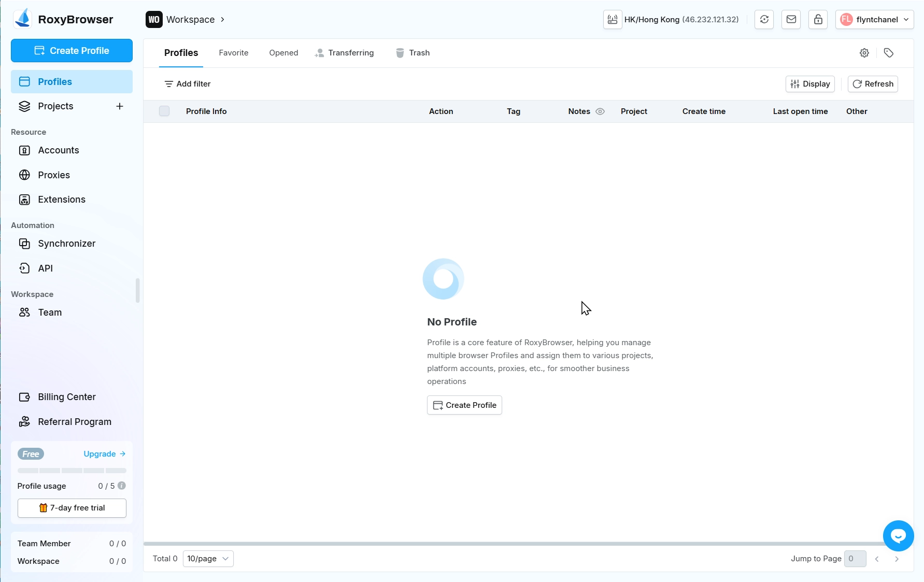
Task: Toggle the select-all profiles checkbox
Action: (164, 111)
